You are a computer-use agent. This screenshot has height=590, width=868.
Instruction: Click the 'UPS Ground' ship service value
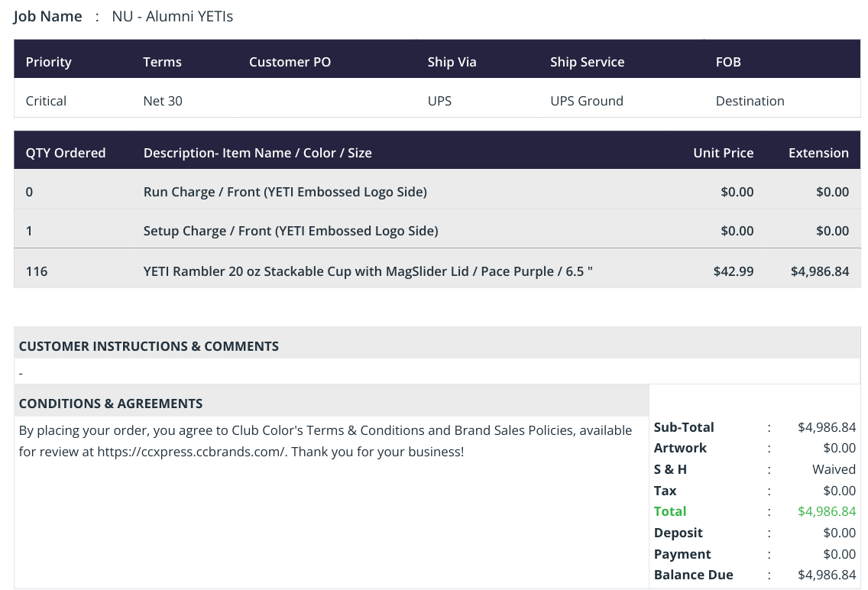(587, 101)
